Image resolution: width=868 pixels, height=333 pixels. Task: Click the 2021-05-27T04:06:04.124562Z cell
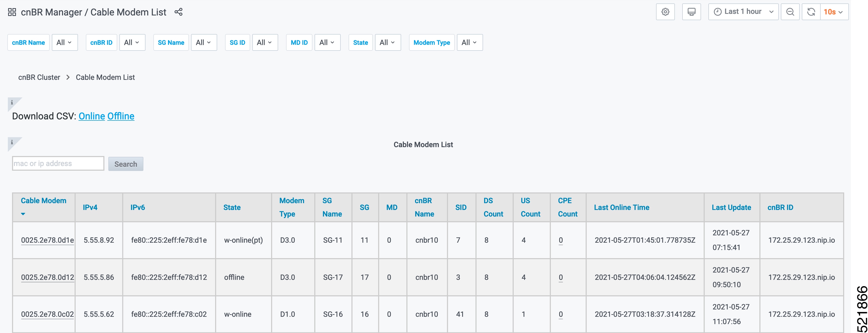645,277
